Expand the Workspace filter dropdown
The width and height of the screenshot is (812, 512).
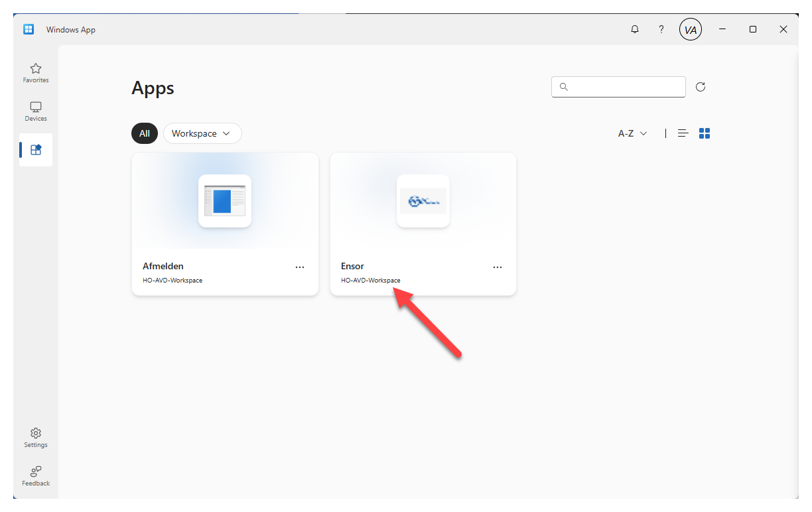coord(202,133)
